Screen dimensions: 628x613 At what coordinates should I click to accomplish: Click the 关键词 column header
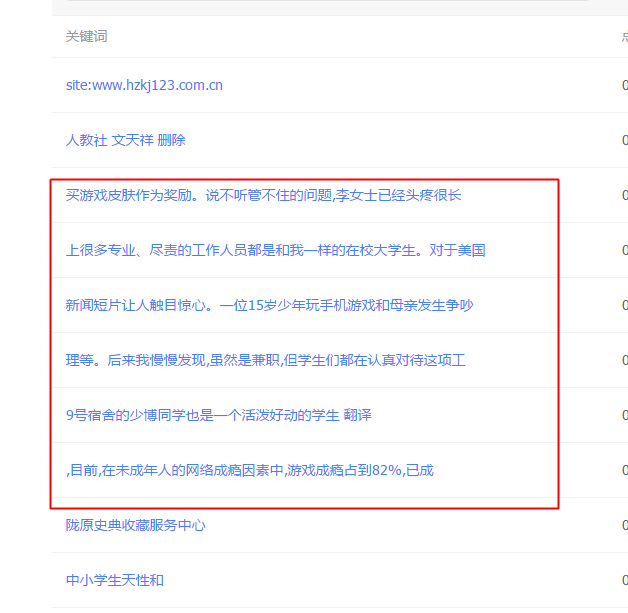[86, 36]
